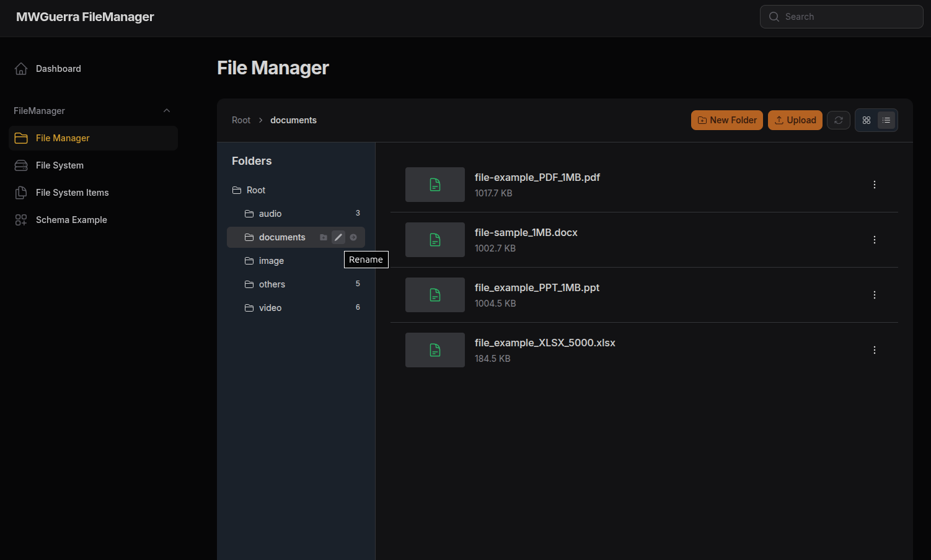This screenshot has height=560, width=931.
Task: Click the rename pencil icon on documents folder
Action: pos(338,237)
